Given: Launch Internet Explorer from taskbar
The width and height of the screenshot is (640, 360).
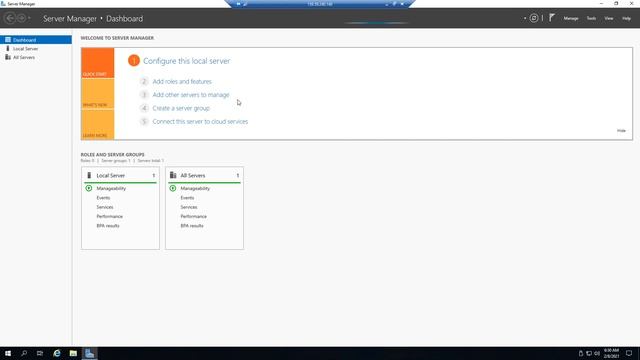Looking at the screenshot, I should click(x=57, y=353).
